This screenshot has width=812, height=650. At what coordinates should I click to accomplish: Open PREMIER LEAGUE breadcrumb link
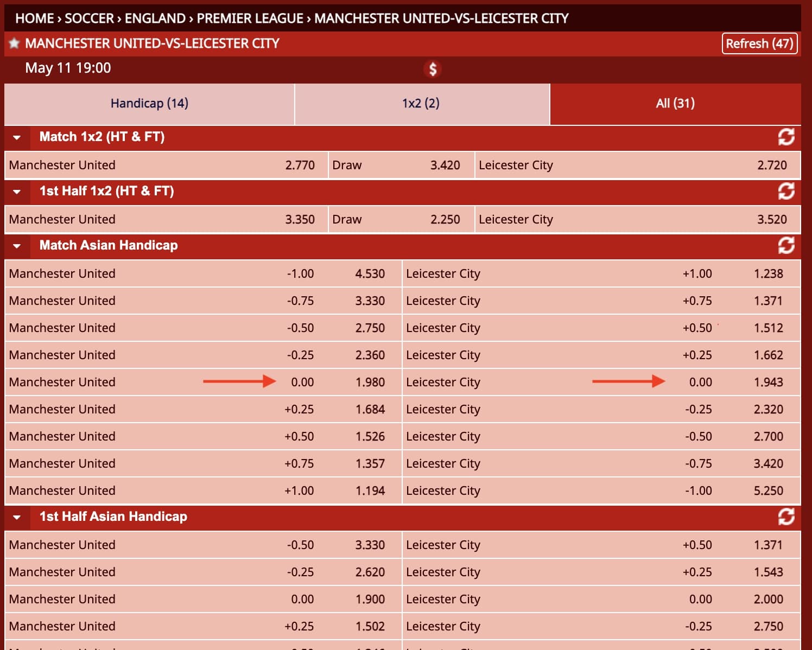pos(250,18)
